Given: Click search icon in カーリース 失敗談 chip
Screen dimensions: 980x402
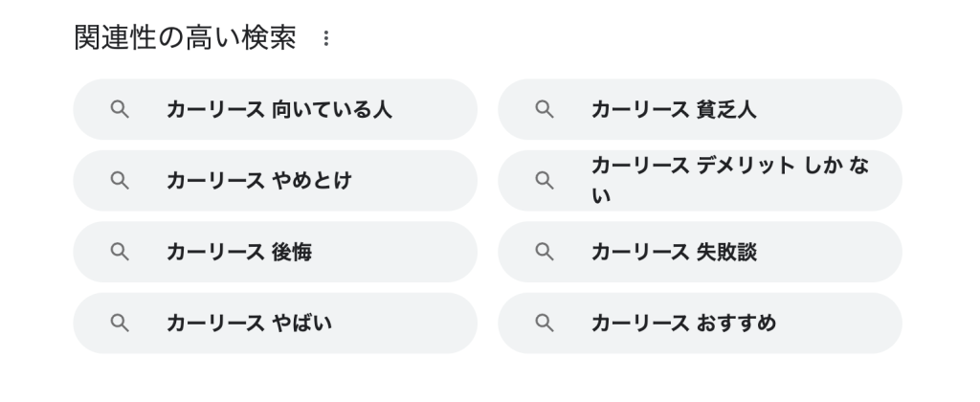Looking at the screenshot, I should coord(545,252).
